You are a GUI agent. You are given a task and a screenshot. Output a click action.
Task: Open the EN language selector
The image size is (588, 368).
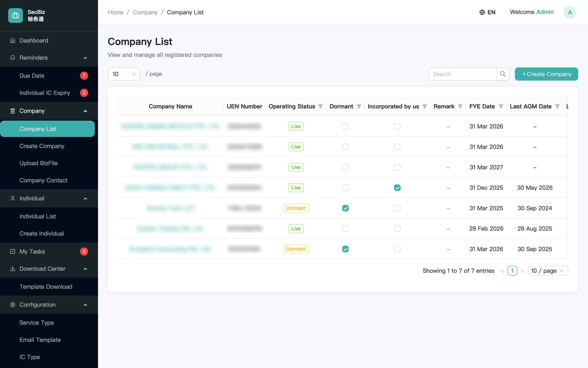487,12
